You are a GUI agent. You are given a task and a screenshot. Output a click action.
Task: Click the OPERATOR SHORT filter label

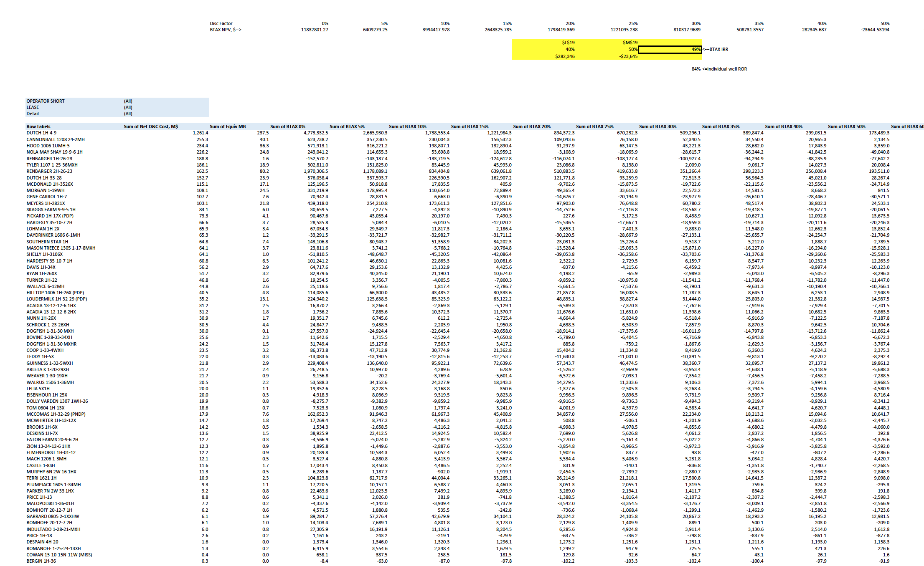point(46,101)
